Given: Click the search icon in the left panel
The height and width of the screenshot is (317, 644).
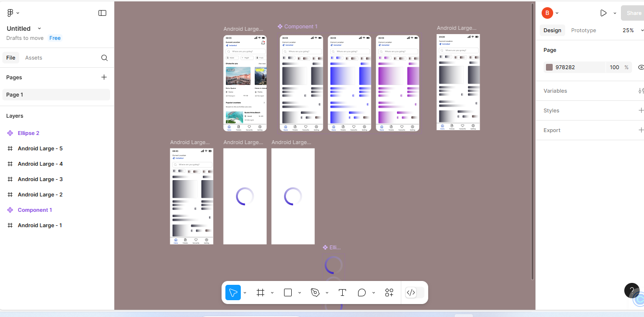Looking at the screenshot, I should tap(104, 58).
